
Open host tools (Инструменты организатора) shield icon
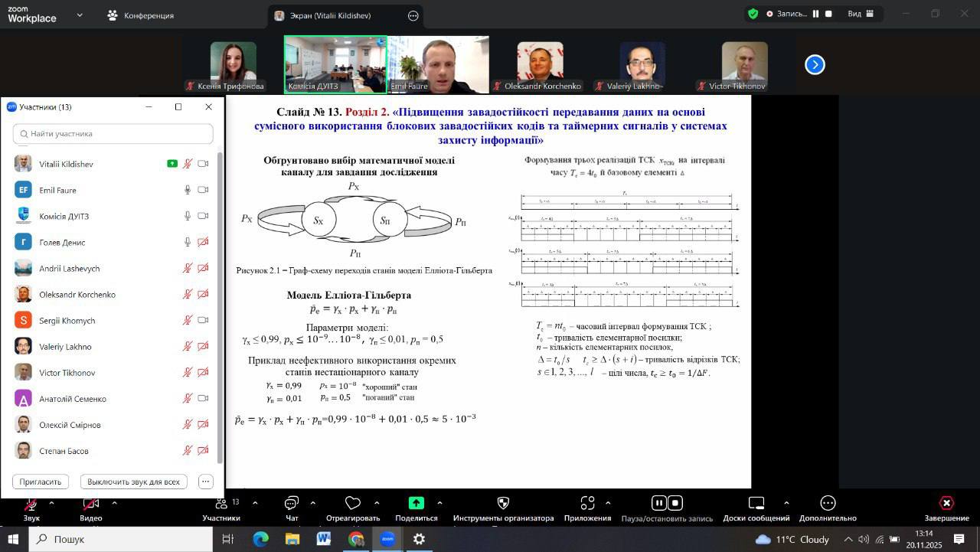click(503, 503)
